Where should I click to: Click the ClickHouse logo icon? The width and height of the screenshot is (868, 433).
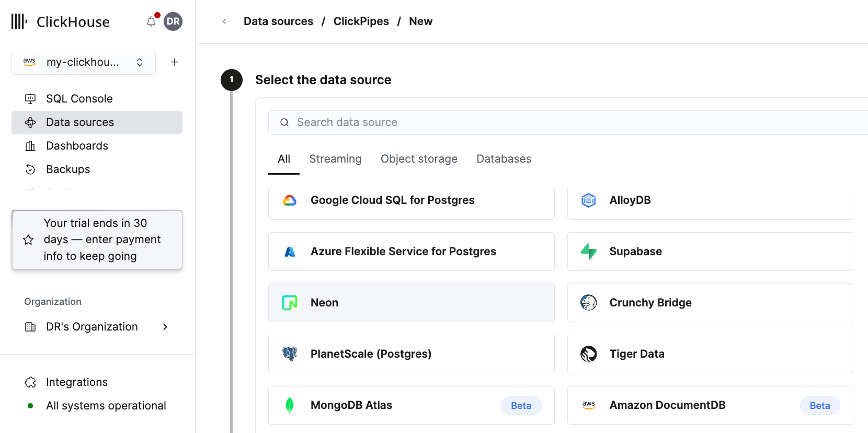[19, 21]
